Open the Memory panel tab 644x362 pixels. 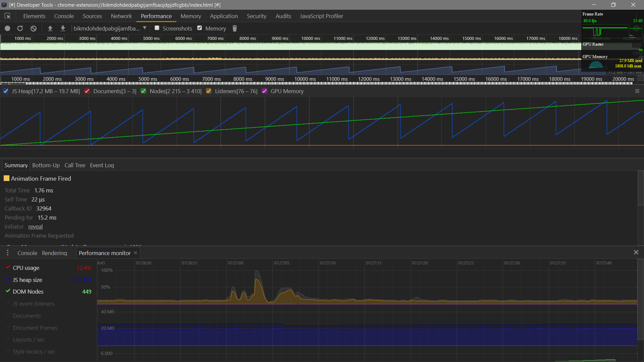(x=191, y=16)
